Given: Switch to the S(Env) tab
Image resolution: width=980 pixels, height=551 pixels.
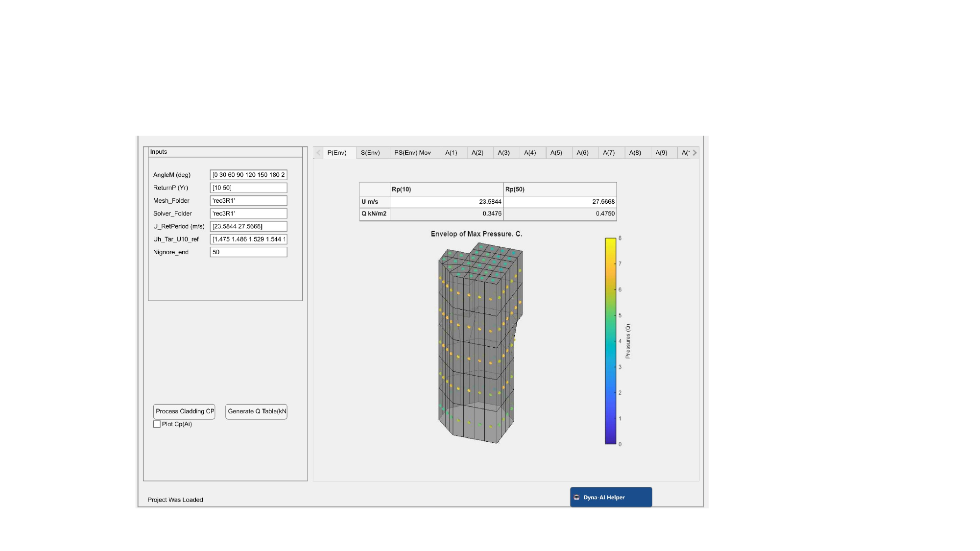Looking at the screenshot, I should 370,153.
